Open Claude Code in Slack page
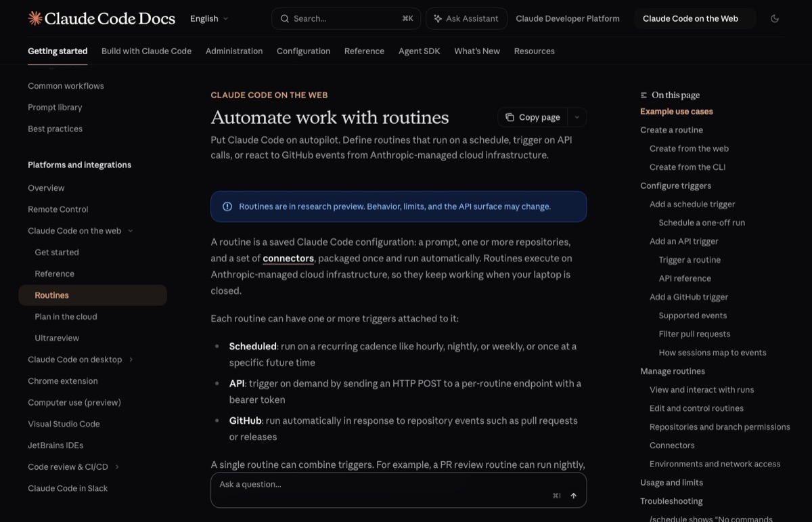This screenshot has width=812, height=522. (68, 489)
